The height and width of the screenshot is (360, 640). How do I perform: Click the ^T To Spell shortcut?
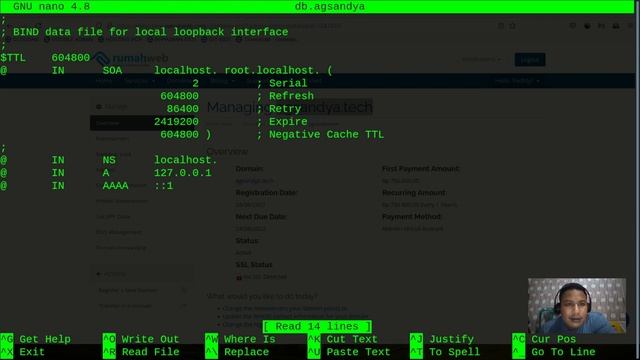tap(445, 352)
